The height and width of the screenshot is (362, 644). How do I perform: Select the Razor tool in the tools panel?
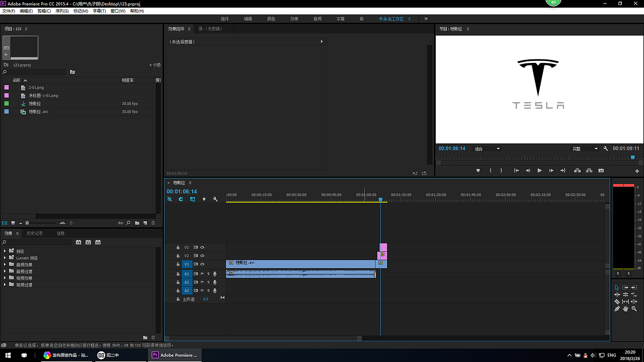(x=617, y=302)
